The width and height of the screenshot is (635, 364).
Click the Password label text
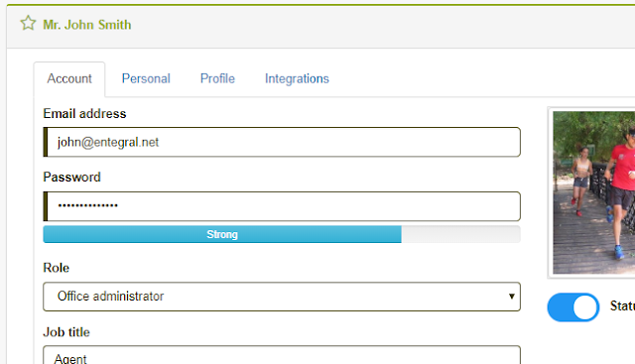pos(71,177)
